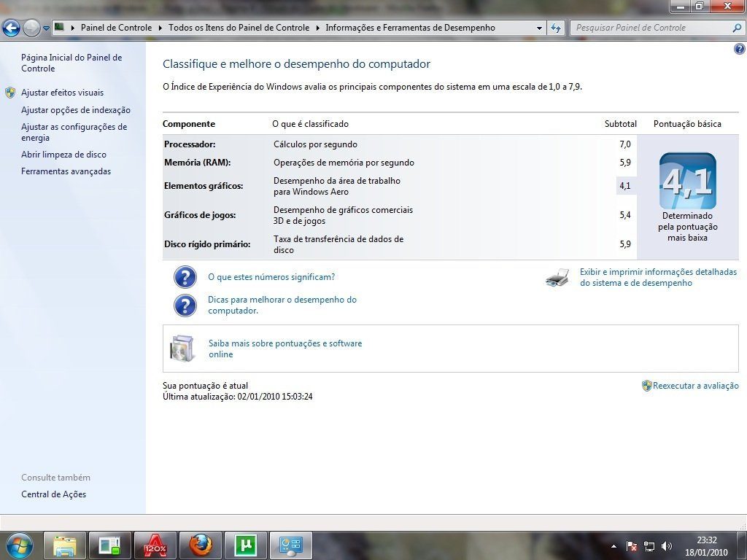Close the window with the red X
Image resolution: width=747 pixels, height=560 pixels.
[728, 6]
